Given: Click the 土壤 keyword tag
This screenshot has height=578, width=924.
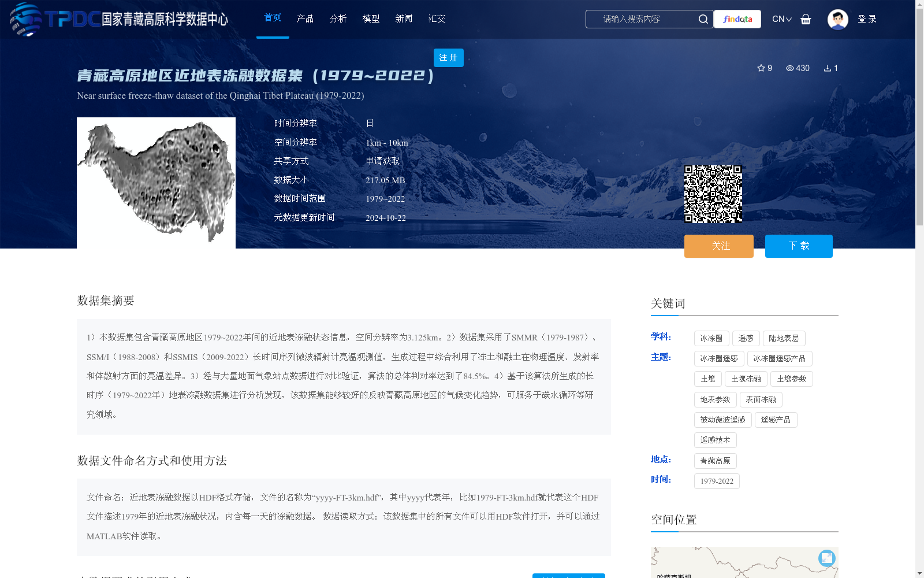Looking at the screenshot, I should click(x=708, y=379).
